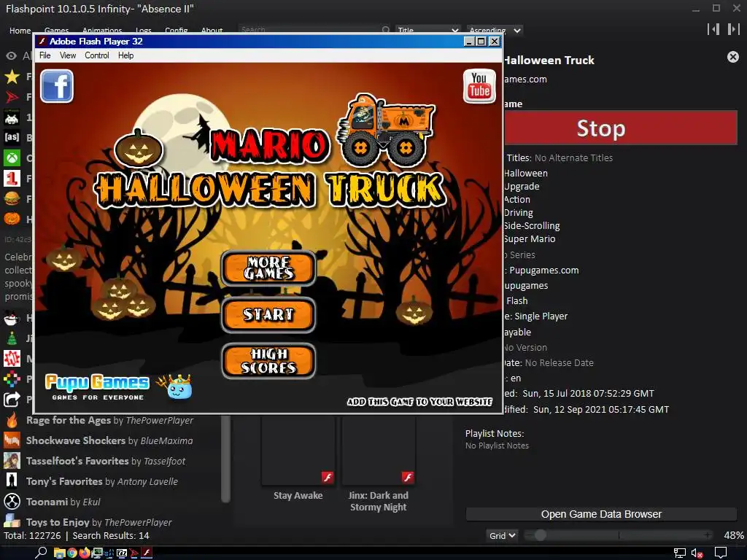Open Firefox from the taskbar
The image size is (747, 560).
point(85,553)
